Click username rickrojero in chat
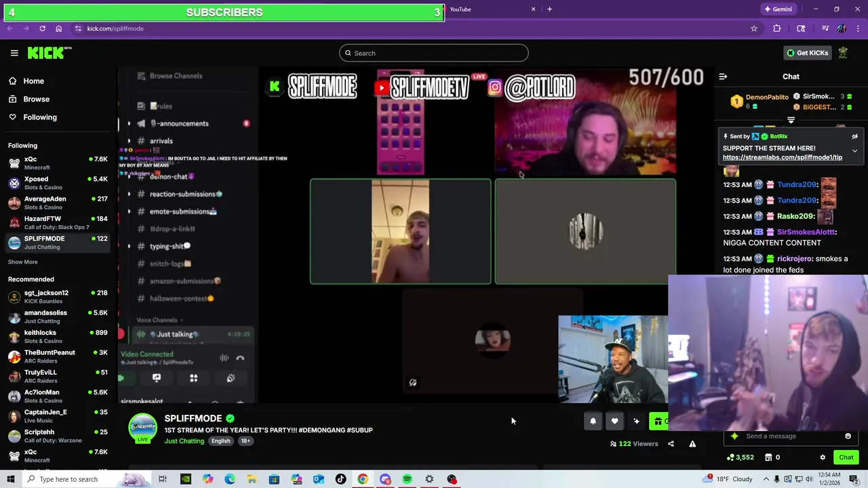The height and width of the screenshot is (488, 868). point(794,259)
